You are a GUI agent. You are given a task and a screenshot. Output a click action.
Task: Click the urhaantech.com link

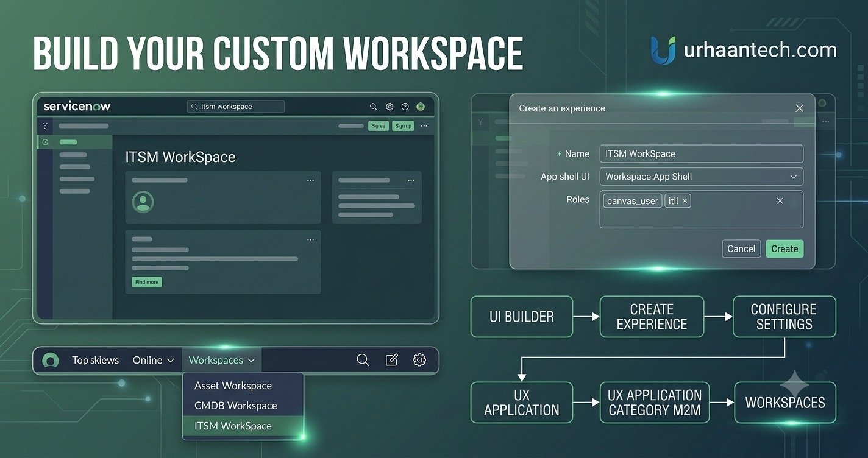coord(760,50)
